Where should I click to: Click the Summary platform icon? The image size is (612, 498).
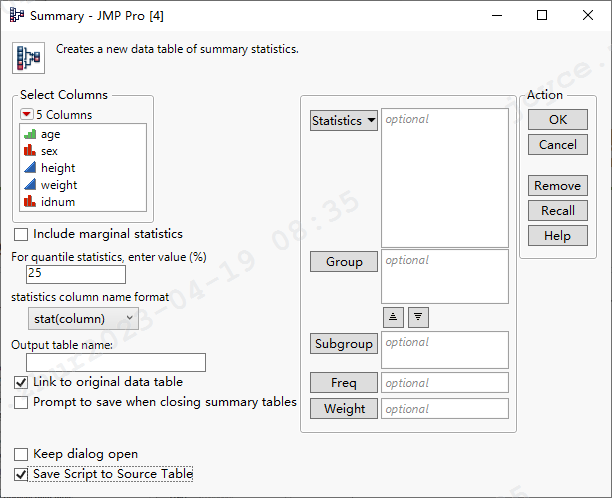28,57
